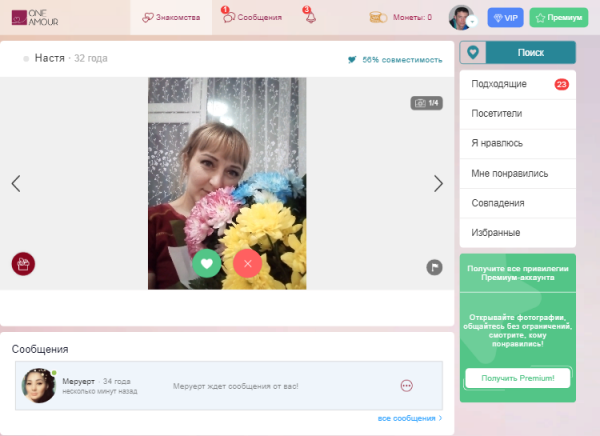This screenshot has width=600, height=436.
Task: Click the green heart like button
Action: point(207,263)
